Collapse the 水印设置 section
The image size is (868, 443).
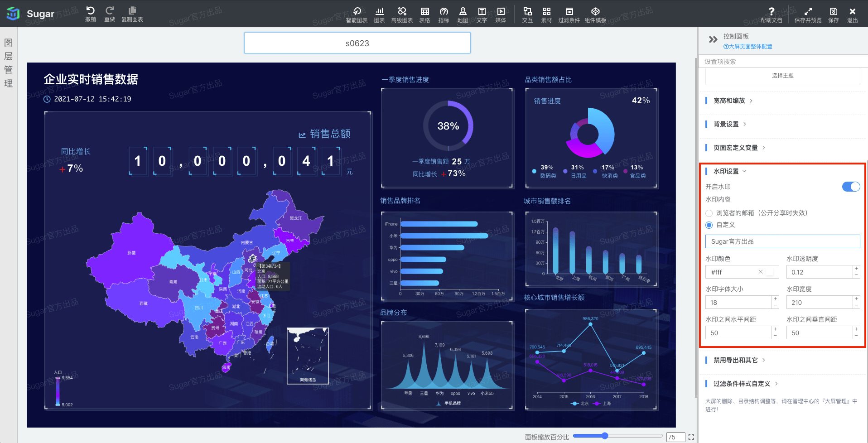(x=726, y=171)
